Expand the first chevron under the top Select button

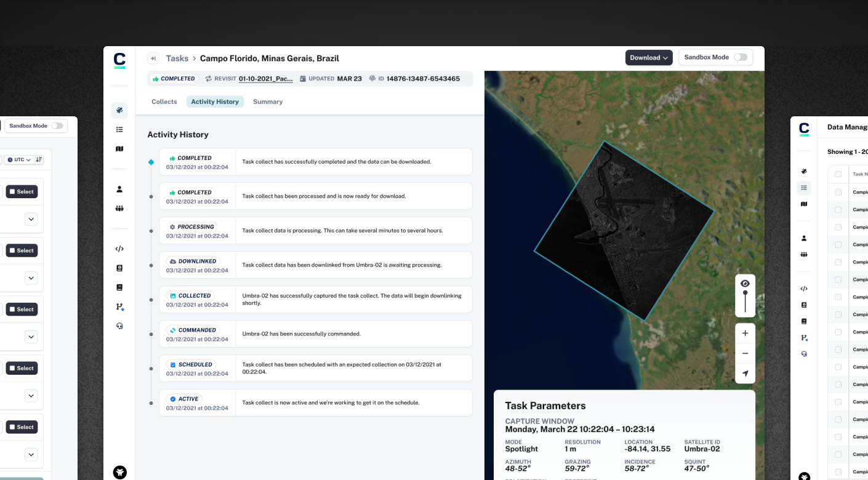tap(31, 219)
